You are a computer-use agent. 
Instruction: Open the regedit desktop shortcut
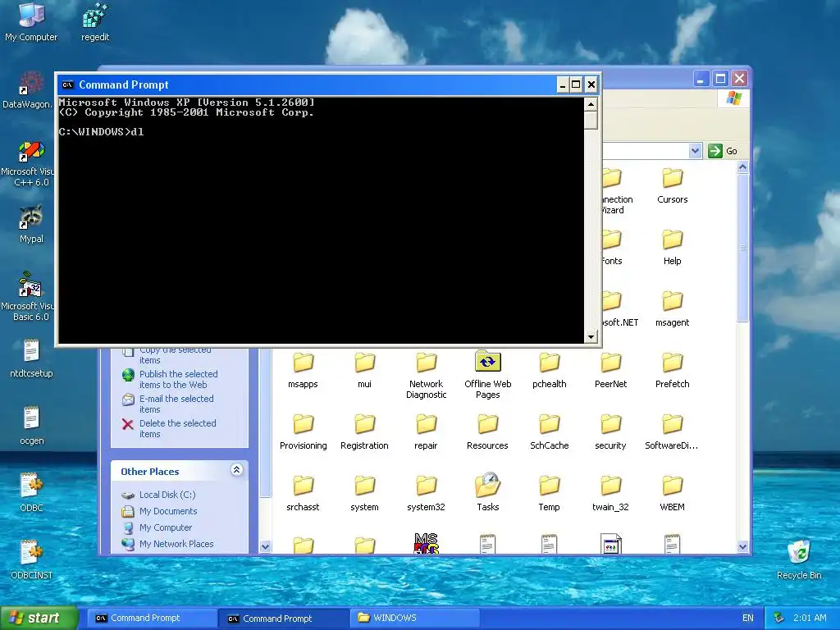pyautogui.click(x=95, y=21)
